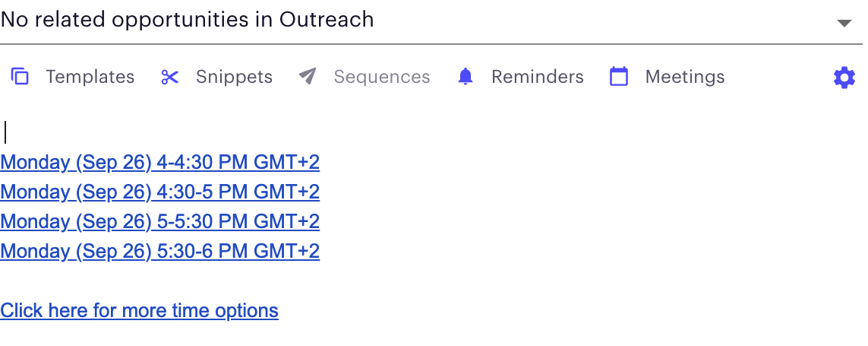Open the Reminders option
Image resolution: width=868 pixels, height=346 pixels.
coord(538,77)
